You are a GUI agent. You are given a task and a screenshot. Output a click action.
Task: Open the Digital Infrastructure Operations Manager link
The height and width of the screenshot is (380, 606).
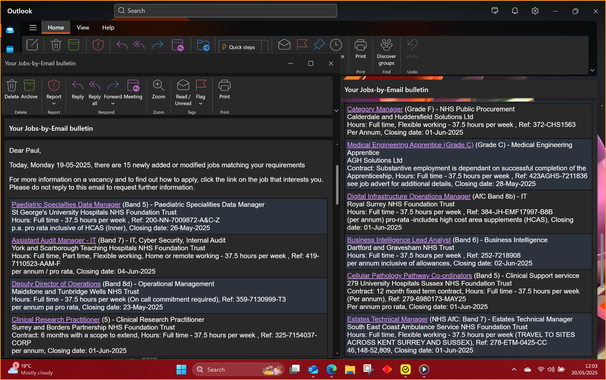coord(409,196)
